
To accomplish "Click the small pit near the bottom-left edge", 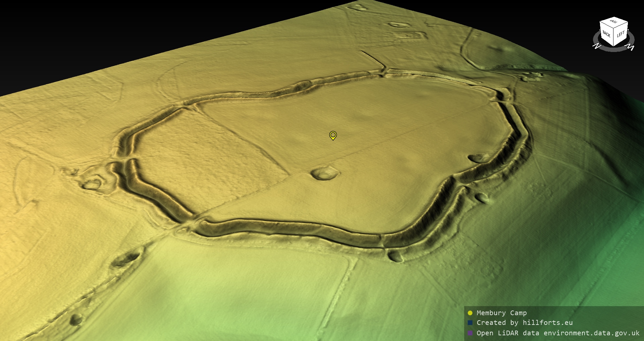I will click(x=75, y=319).
